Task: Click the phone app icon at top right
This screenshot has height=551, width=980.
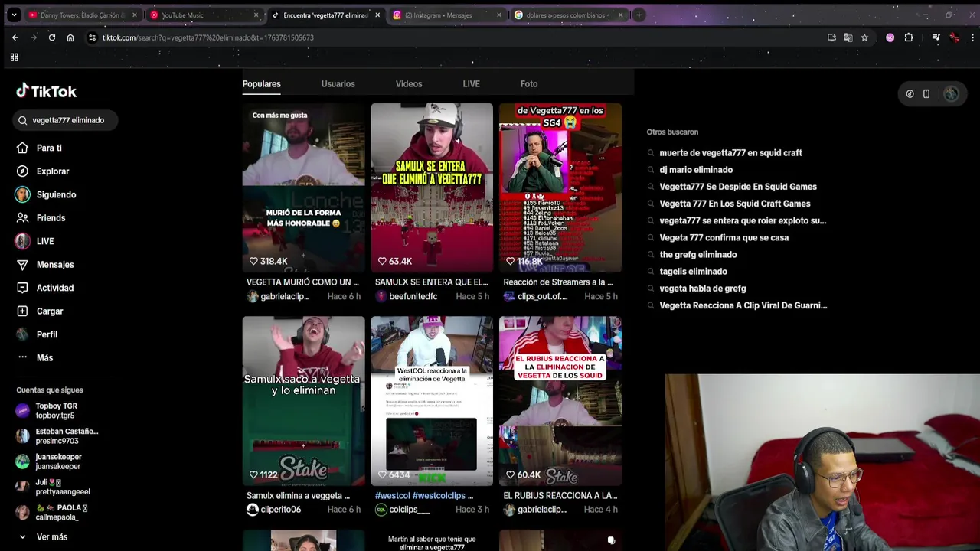Action: pyautogui.click(x=926, y=93)
